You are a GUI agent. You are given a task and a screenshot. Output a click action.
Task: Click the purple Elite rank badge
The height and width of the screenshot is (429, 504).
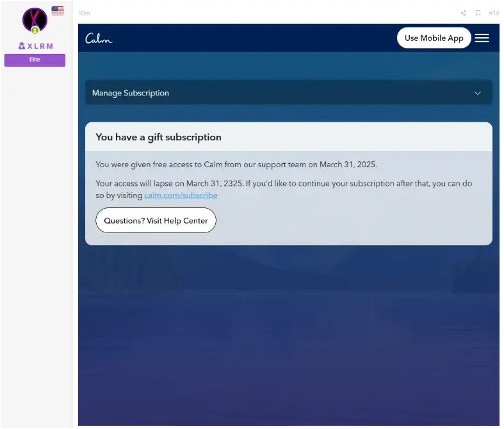point(35,60)
